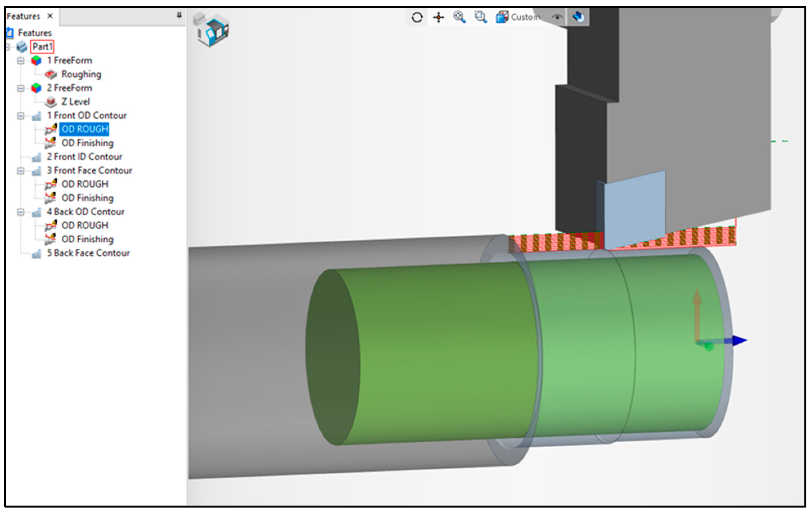Collapse the 1 FreeForm feature node
The image size is (812, 514).
tap(21, 61)
